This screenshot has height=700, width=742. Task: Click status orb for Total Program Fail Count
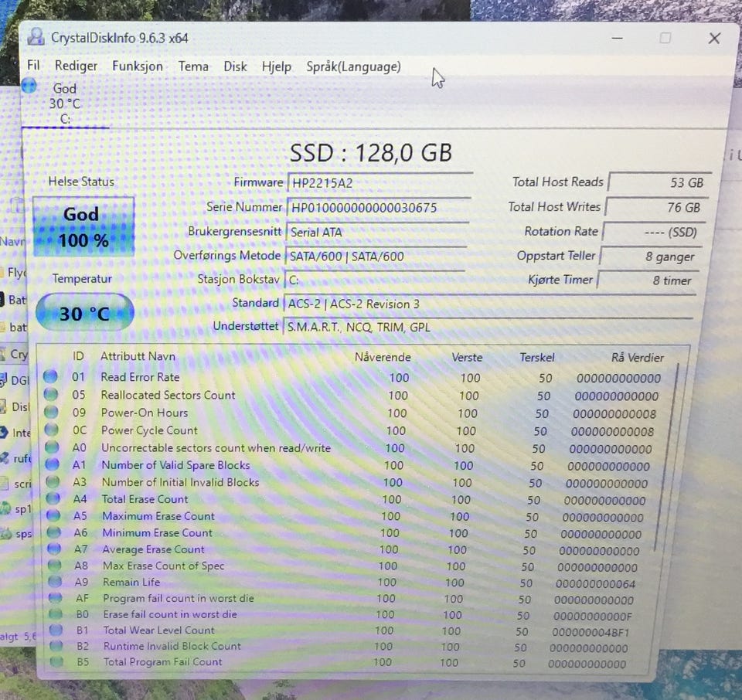click(56, 661)
